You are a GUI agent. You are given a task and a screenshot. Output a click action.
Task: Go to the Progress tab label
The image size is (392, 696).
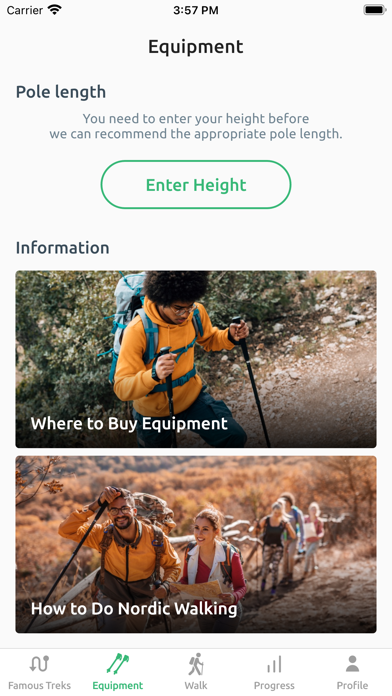coord(274,686)
